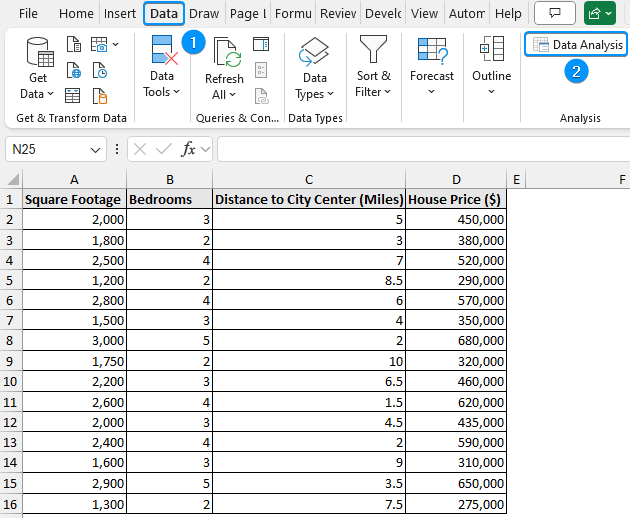Select the House Price ($) header cell
630x518 pixels.
(x=455, y=199)
